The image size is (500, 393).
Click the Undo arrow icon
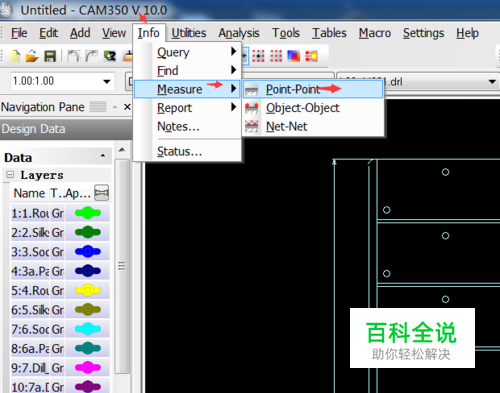point(74,56)
